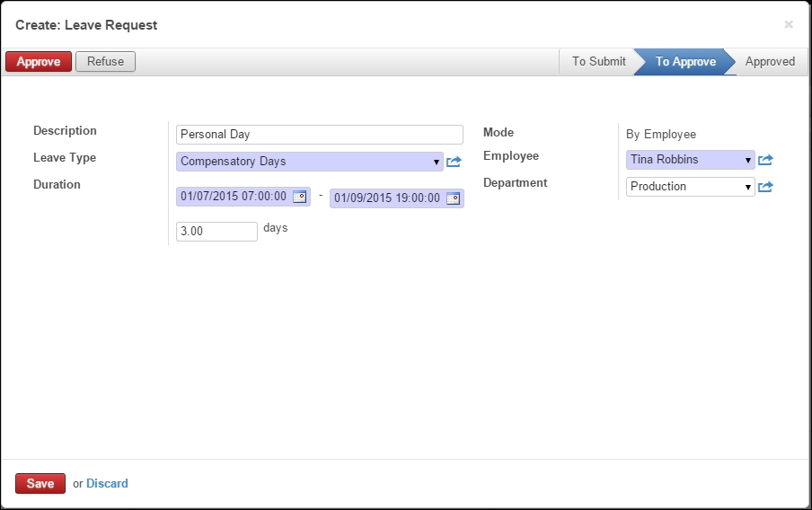The height and width of the screenshot is (510, 812).
Task: Select the Approved status stage
Action: tap(770, 62)
